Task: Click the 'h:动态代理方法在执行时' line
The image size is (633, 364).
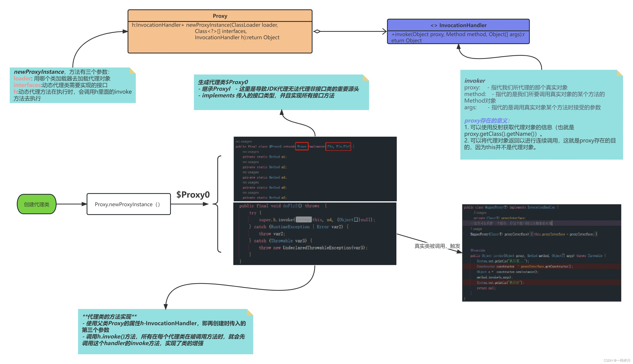Action: (73, 95)
